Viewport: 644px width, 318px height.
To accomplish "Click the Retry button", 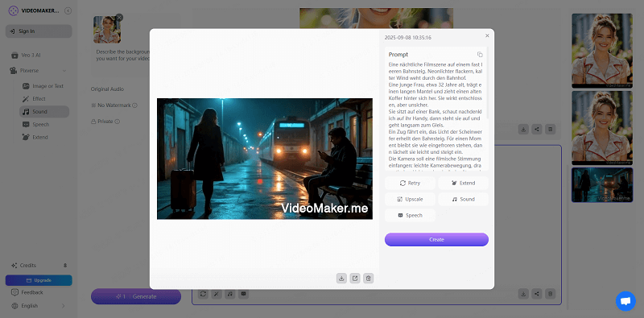I will pos(410,184).
